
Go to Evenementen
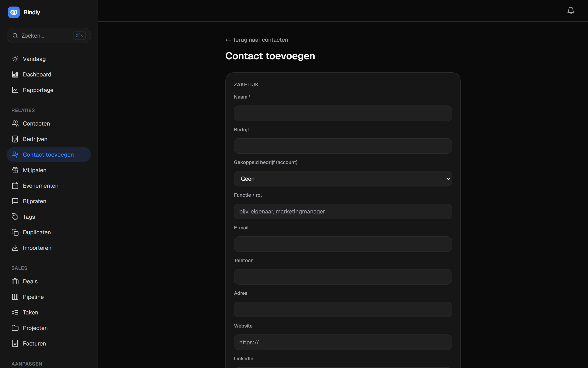[49, 186]
